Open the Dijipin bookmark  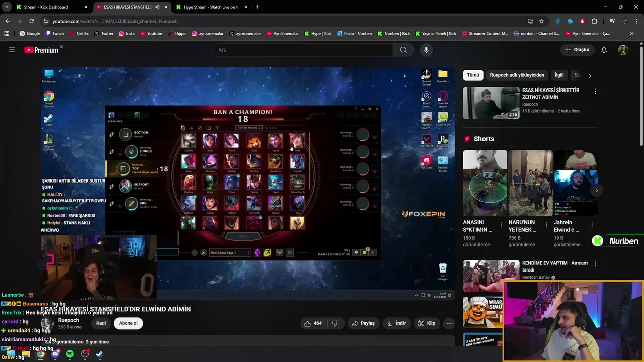tap(177, 34)
